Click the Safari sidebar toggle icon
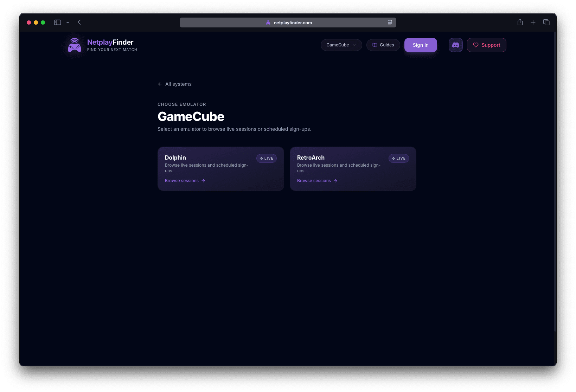 pyautogui.click(x=58, y=23)
